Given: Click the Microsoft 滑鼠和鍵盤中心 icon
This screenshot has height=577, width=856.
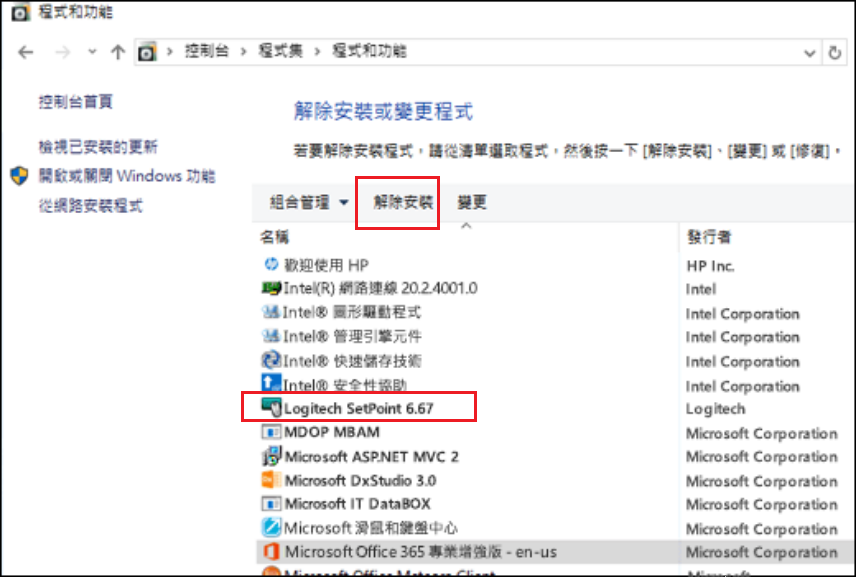Looking at the screenshot, I should point(271,527).
